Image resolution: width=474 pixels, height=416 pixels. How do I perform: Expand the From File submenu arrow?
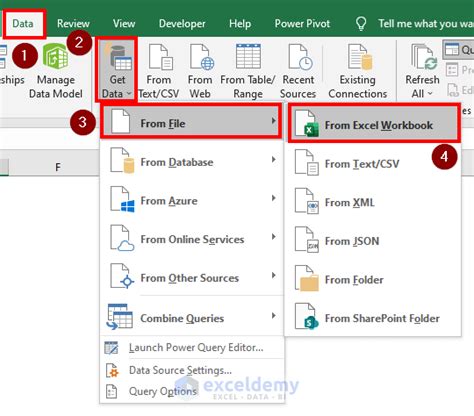273,121
